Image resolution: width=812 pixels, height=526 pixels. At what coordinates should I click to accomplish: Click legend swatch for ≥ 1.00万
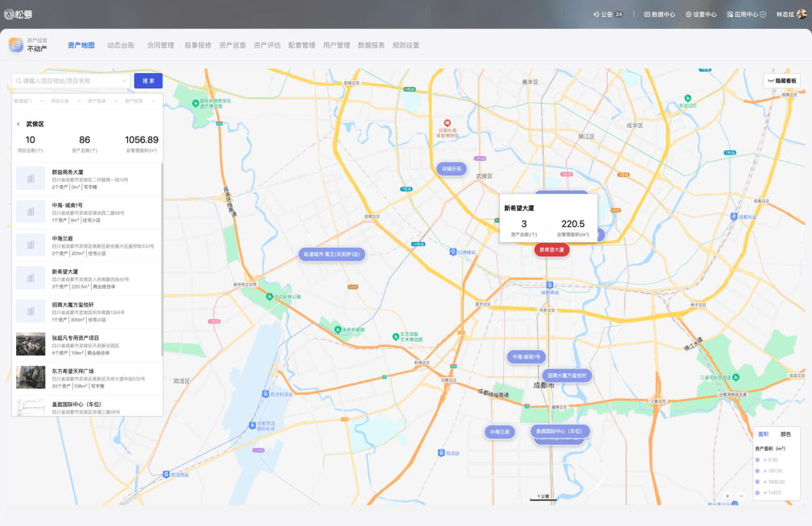(757, 493)
